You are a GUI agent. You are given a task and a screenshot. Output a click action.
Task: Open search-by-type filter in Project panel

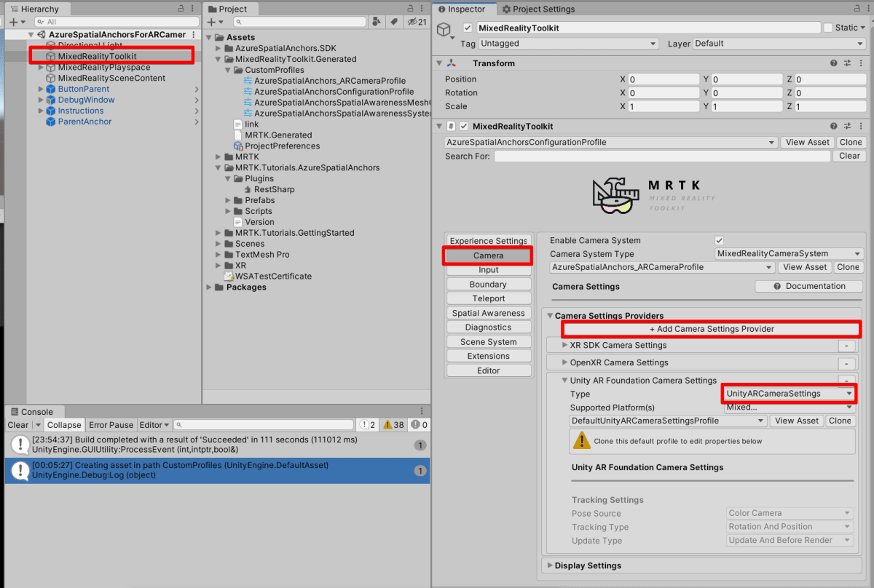pyautogui.click(x=377, y=22)
